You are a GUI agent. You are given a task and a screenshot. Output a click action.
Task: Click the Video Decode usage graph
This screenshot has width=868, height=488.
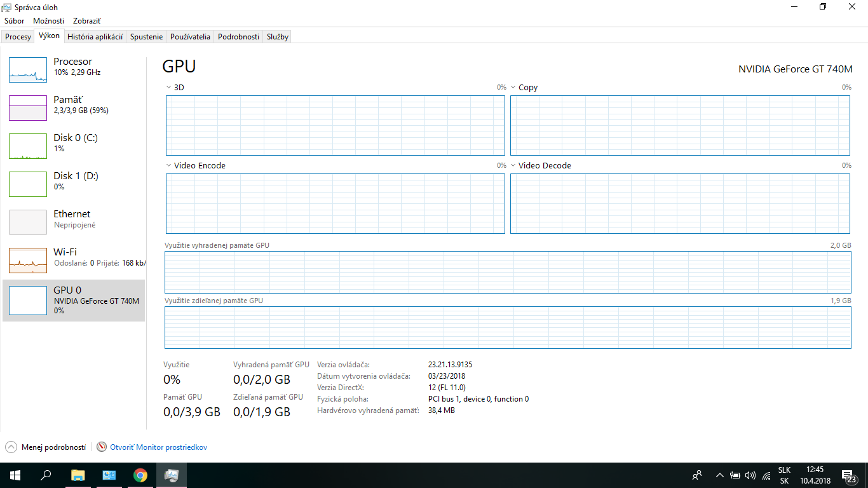click(680, 203)
